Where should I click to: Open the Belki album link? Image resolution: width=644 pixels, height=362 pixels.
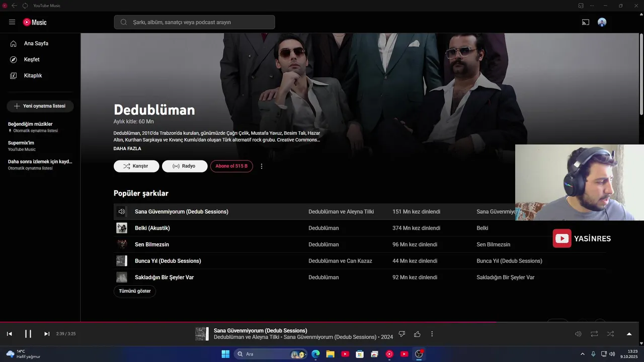pyautogui.click(x=482, y=228)
